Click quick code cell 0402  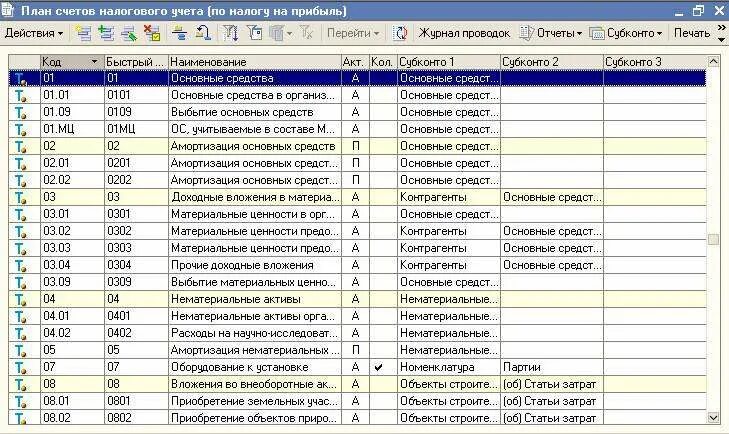click(136, 333)
